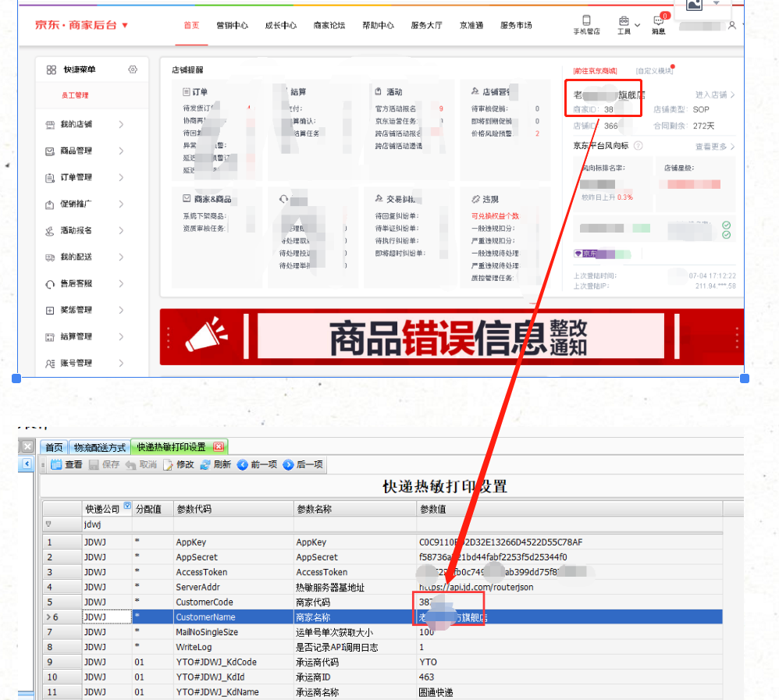Select the 首页 navigation tab

[x=191, y=25]
